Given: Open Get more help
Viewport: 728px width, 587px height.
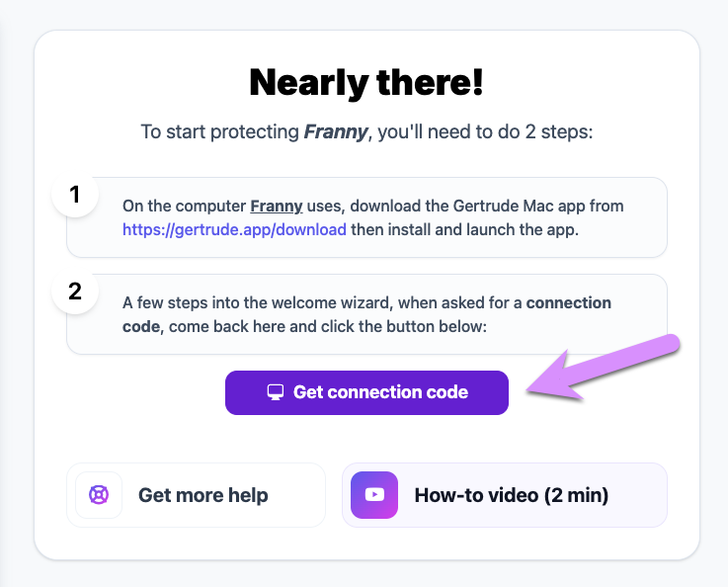Looking at the screenshot, I should click(196, 495).
